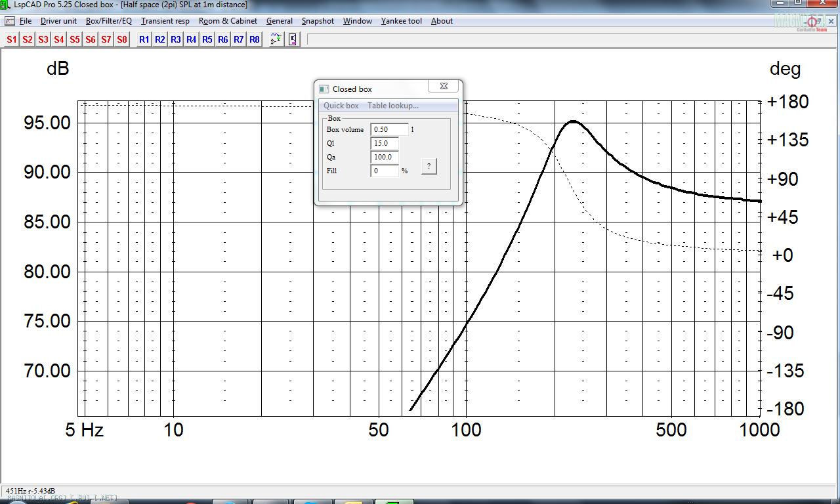Click the Box volume input field
840x504 pixels.
390,130
